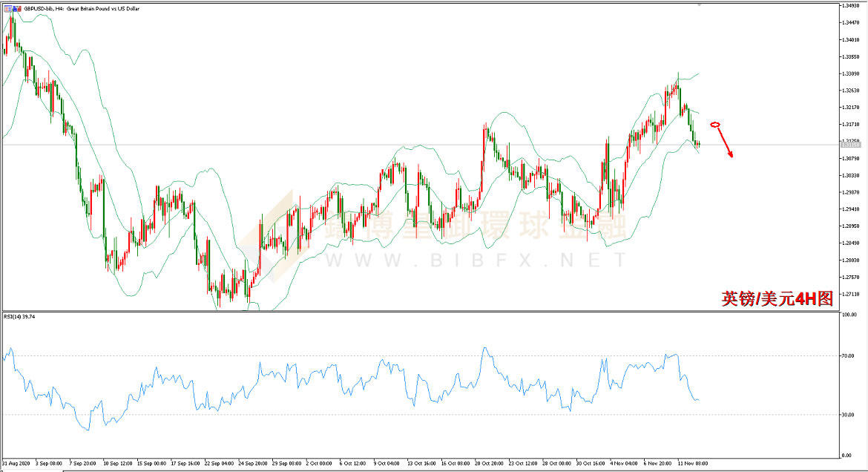The height and width of the screenshot is (472, 868).
Task: Click the RSI 70.00 level label
Action: pos(847,355)
